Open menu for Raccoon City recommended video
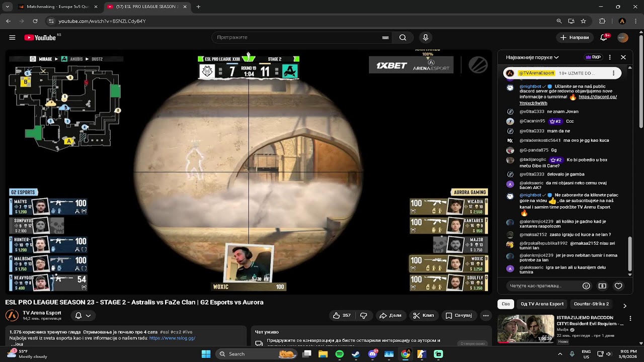 click(630, 318)
